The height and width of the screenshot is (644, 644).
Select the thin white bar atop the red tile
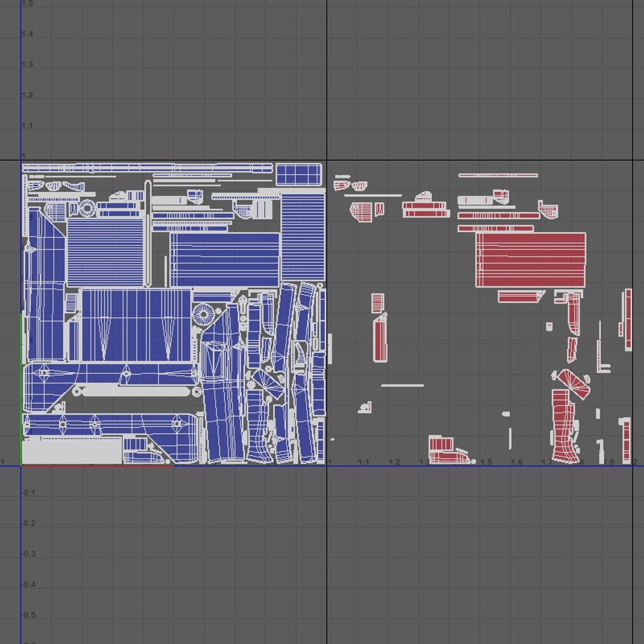tap(498, 175)
